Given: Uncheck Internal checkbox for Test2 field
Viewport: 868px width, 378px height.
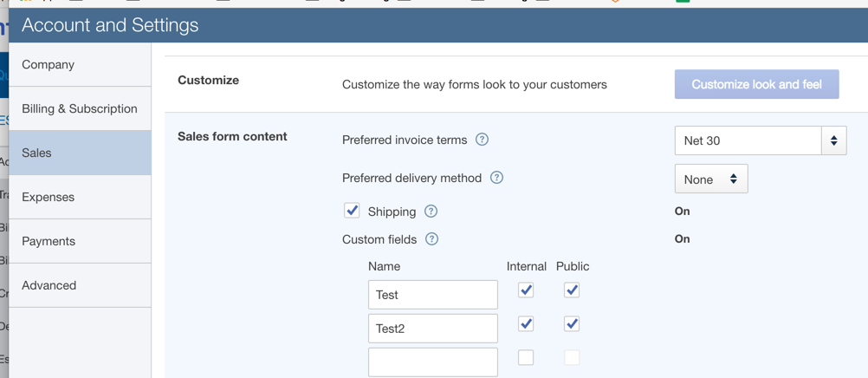Looking at the screenshot, I should [526, 324].
